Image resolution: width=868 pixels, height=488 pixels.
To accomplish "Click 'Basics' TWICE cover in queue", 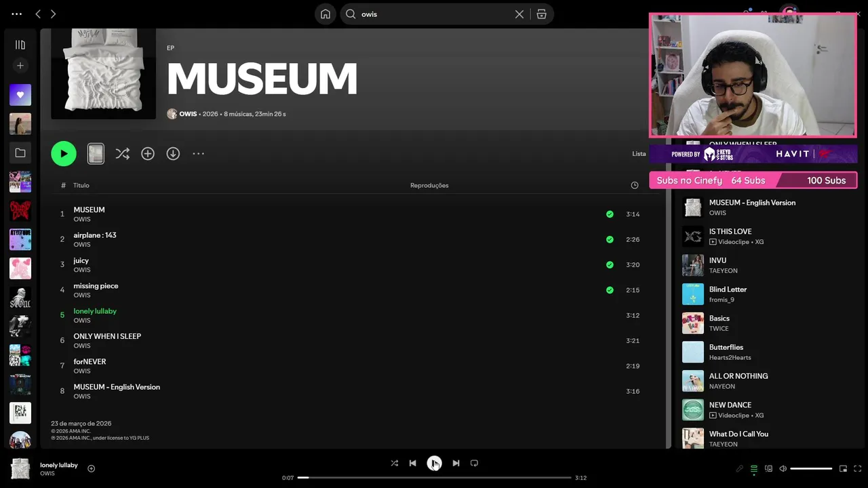I will point(693,323).
